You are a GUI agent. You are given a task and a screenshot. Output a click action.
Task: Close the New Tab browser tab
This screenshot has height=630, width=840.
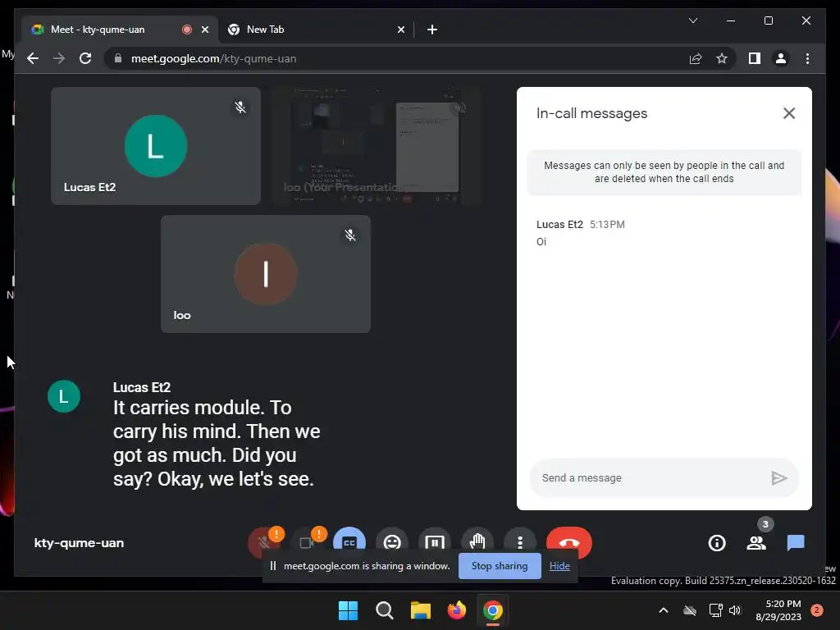(x=400, y=30)
